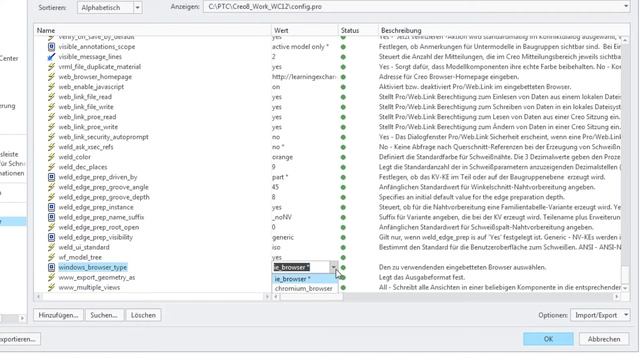This screenshot has height=360, width=640.
Task: Click the lightning icon beside web_link_file_write
Action: point(51,107)
